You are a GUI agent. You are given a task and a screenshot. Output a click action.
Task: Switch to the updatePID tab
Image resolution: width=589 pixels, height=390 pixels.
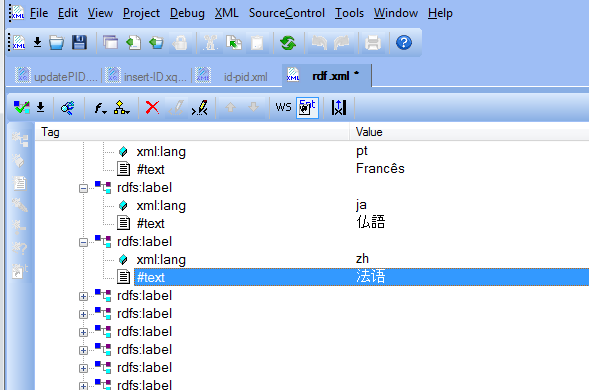click(x=56, y=76)
